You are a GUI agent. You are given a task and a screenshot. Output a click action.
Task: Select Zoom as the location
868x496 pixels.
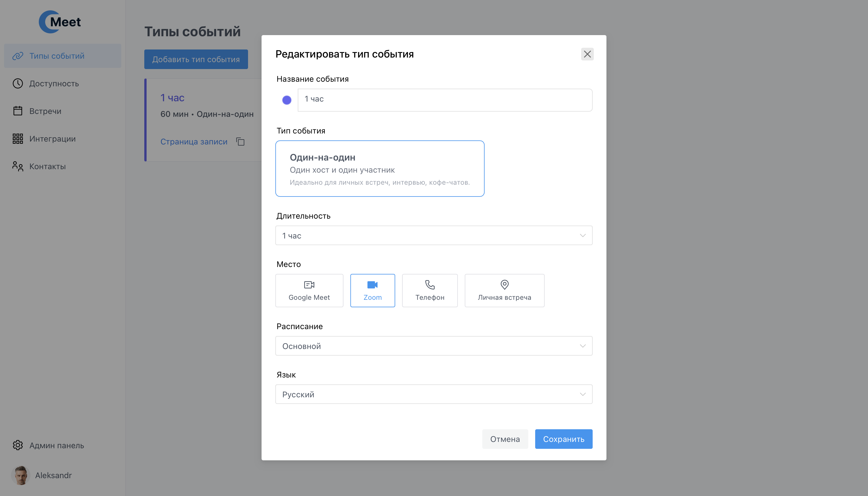[x=372, y=291]
